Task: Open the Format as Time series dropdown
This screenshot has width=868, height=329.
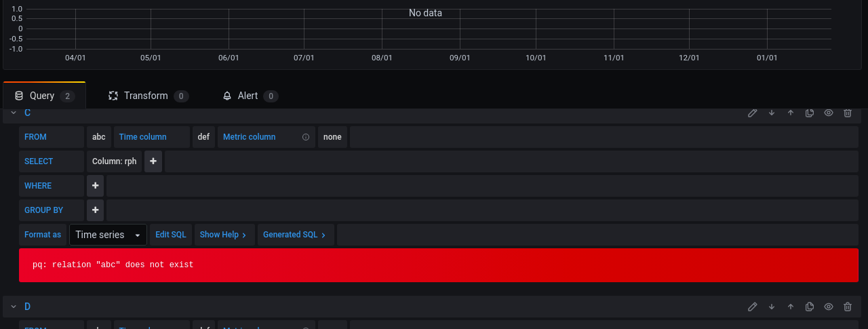Action: pyautogui.click(x=108, y=235)
